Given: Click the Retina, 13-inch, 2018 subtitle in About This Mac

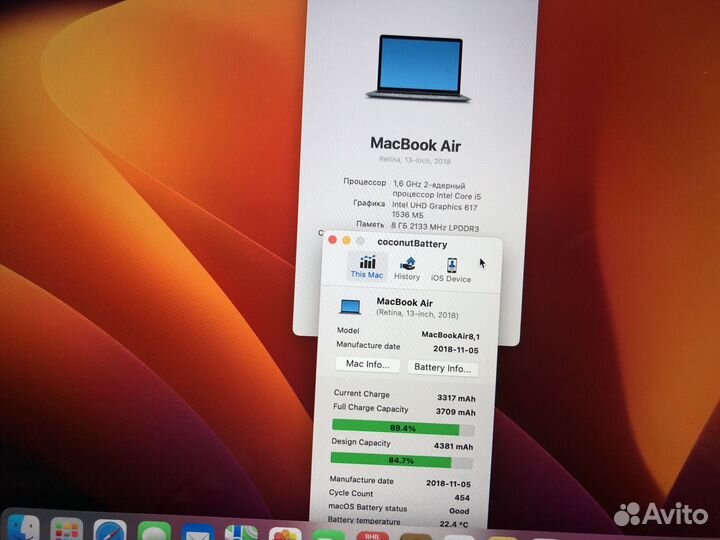Looking at the screenshot, I should [415, 160].
